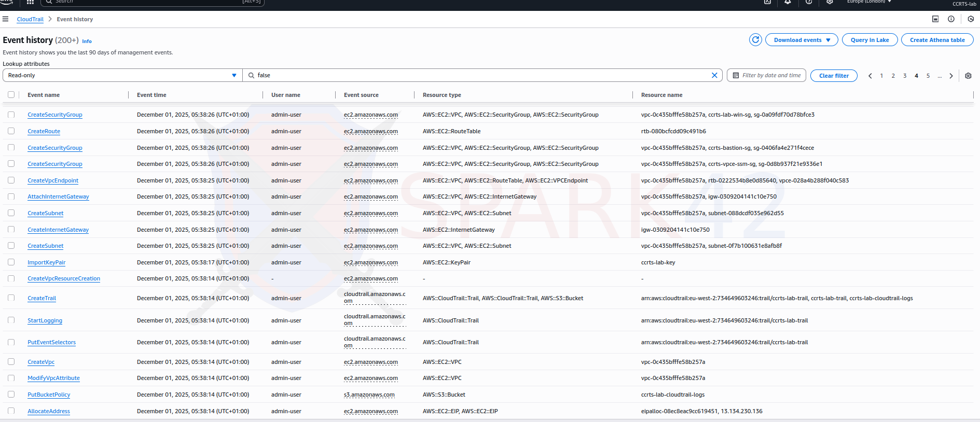Open the CreateVpcEndpoint event link

[x=53, y=180]
